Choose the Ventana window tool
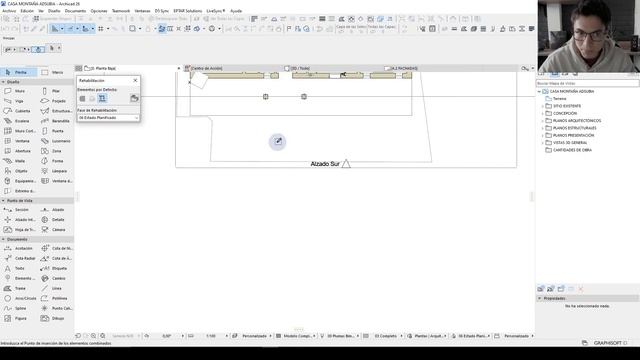This screenshot has width=640, height=360. point(18,141)
